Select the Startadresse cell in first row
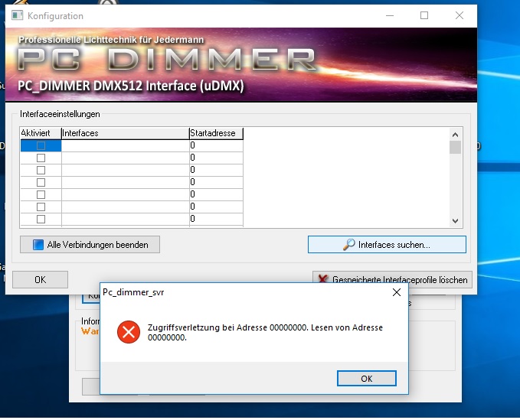Image resolution: width=520 pixels, height=420 pixels. pos(215,145)
